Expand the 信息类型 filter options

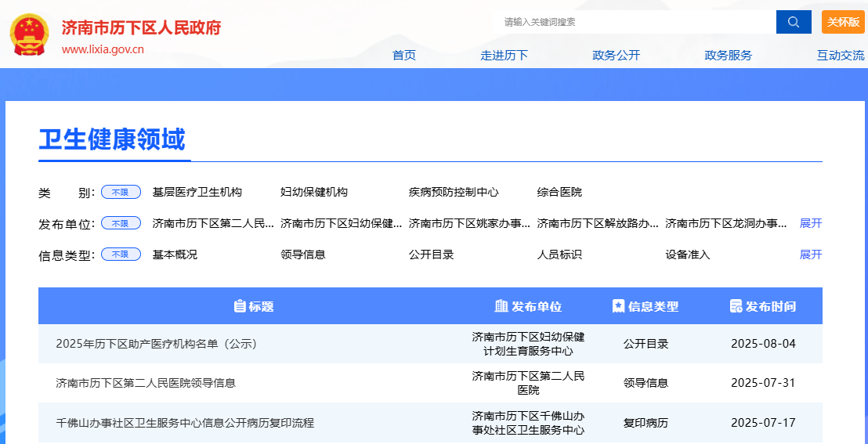pos(810,254)
